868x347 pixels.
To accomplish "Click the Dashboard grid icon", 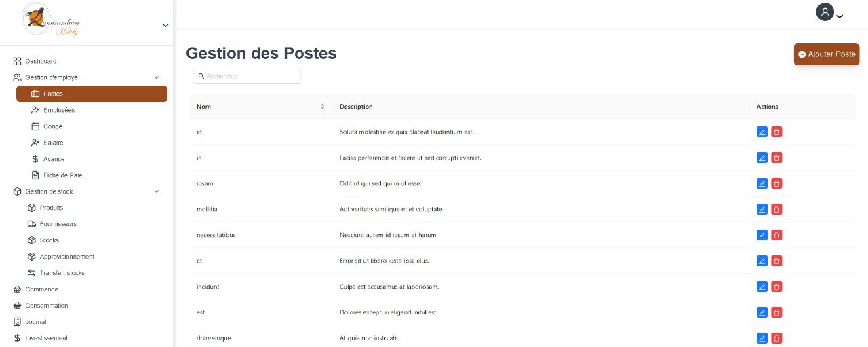I will click(18, 61).
